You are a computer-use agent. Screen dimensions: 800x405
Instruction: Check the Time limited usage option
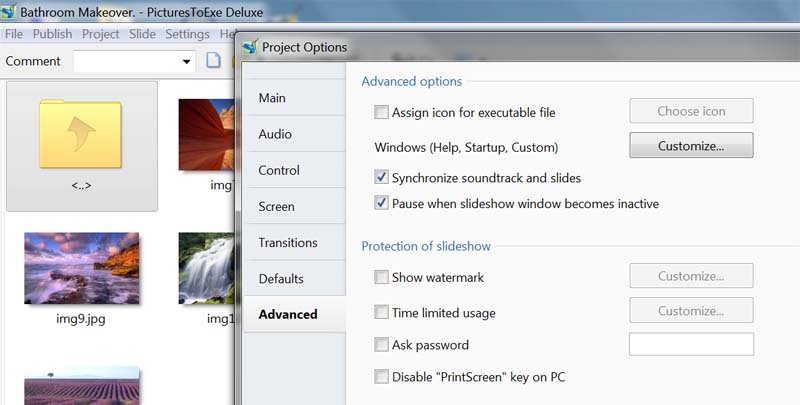381,312
